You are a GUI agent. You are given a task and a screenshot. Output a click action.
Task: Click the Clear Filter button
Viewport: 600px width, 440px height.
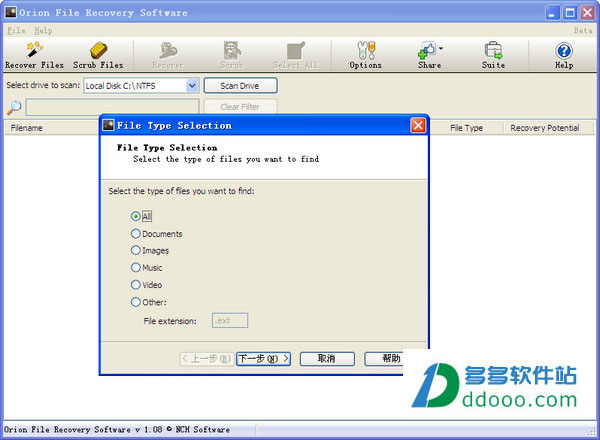click(240, 107)
